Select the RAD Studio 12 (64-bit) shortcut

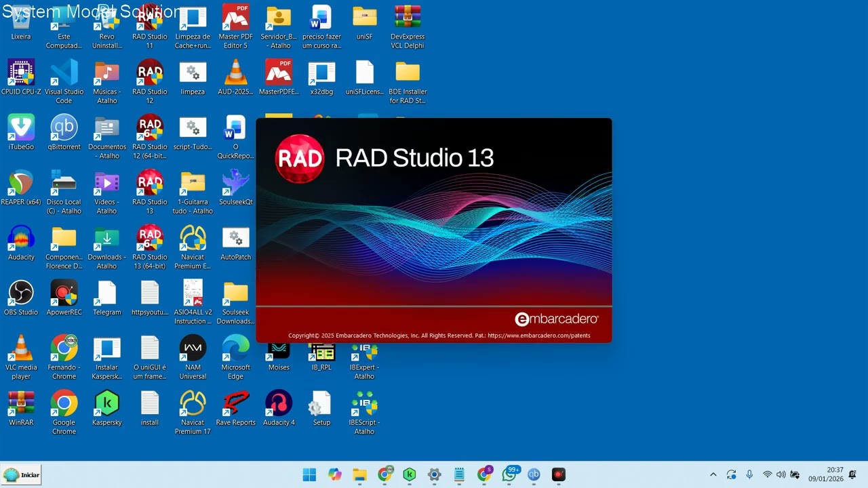[150, 137]
